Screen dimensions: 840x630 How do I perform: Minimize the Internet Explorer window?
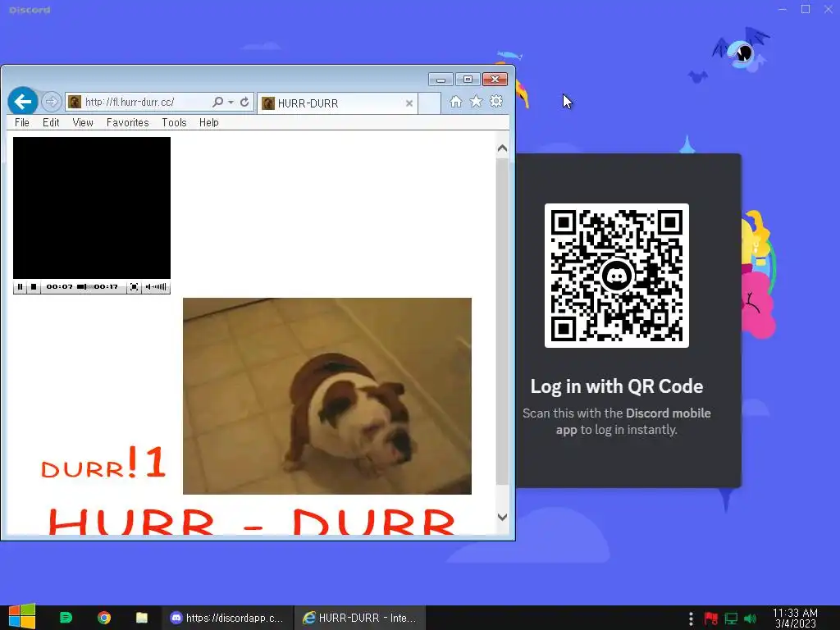[x=441, y=80]
